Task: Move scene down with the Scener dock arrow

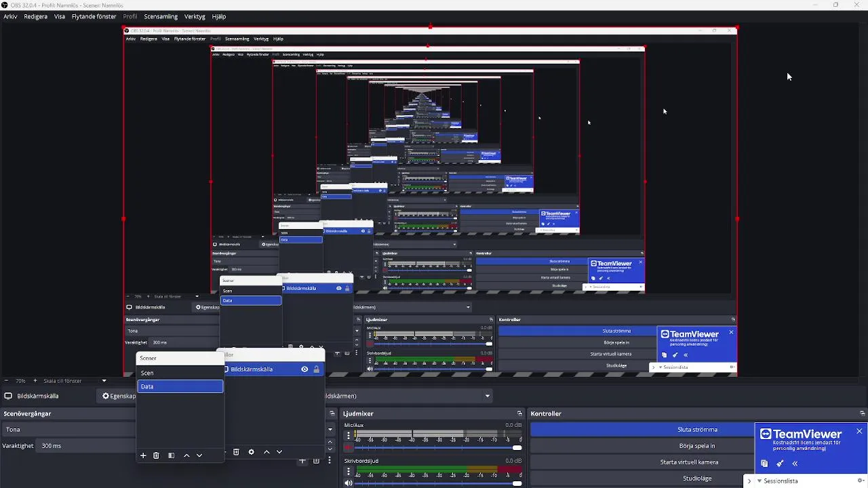Action: pyautogui.click(x=199, y=455)
